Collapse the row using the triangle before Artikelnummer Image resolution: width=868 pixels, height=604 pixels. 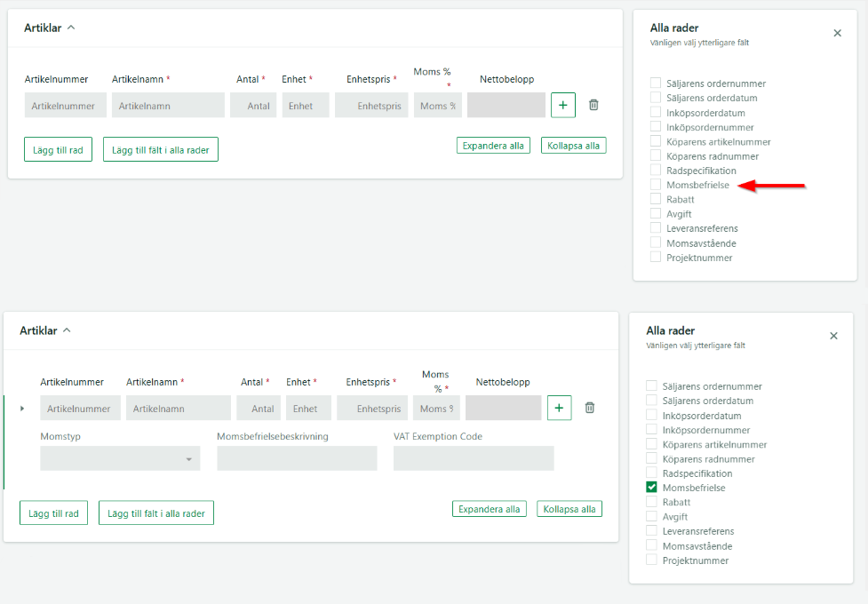point(22,409)
